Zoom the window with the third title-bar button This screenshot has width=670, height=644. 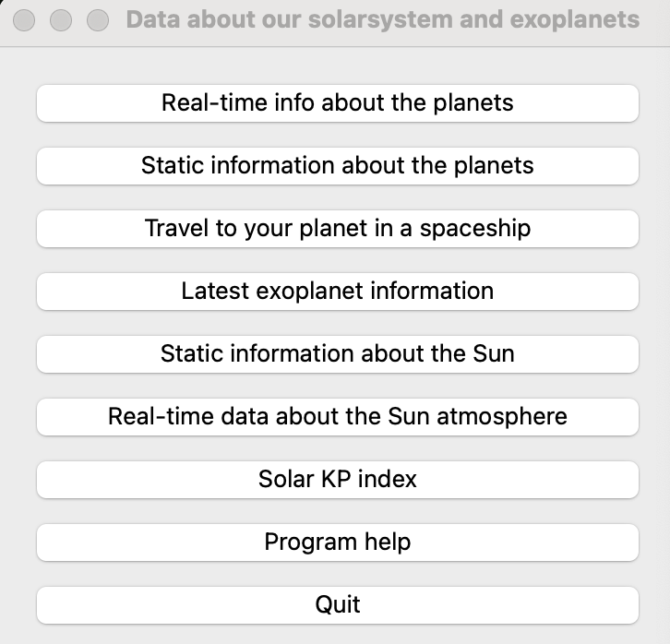click(97, 19)
